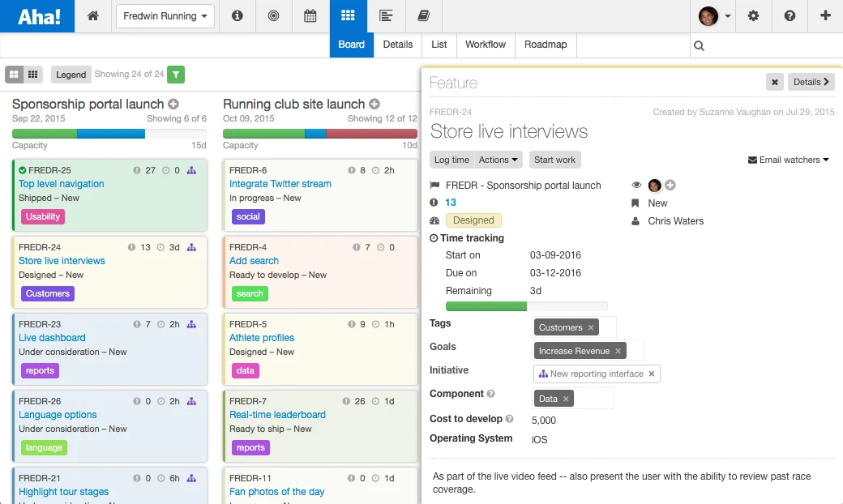Click initiative icon on FREDR-25 card
The image size is (843, 504).
coord(191,170)
